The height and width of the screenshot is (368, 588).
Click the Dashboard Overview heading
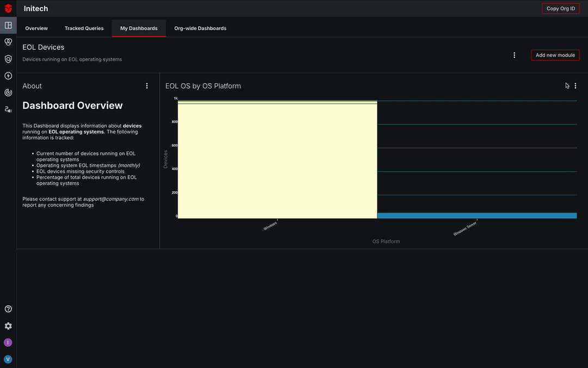click(72, 106)
